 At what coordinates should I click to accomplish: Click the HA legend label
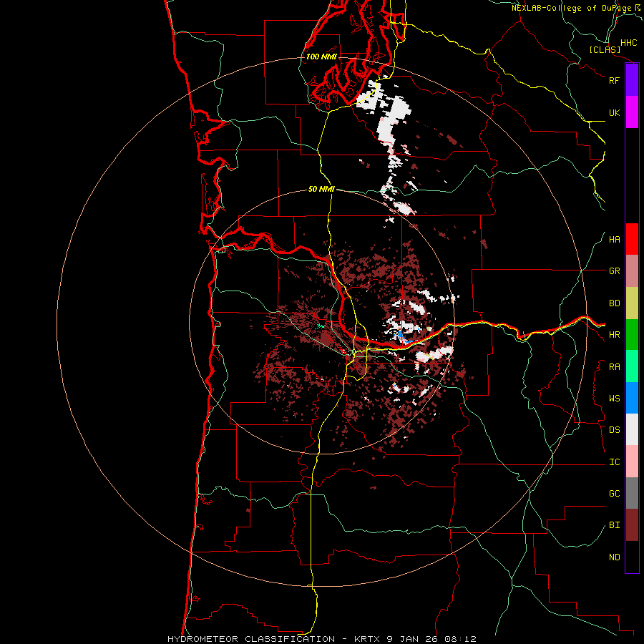pyautogui.click(x=614, y=240)
